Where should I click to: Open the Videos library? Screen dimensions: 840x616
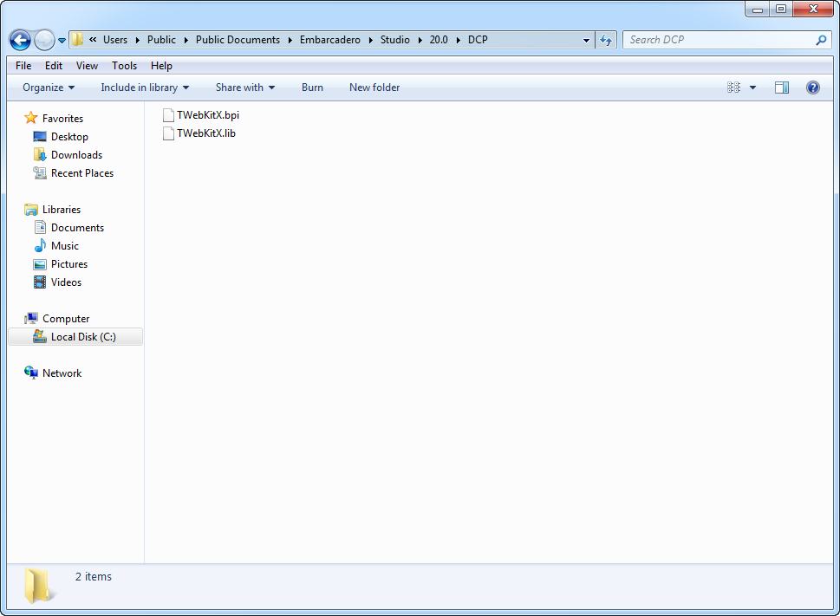67,282
